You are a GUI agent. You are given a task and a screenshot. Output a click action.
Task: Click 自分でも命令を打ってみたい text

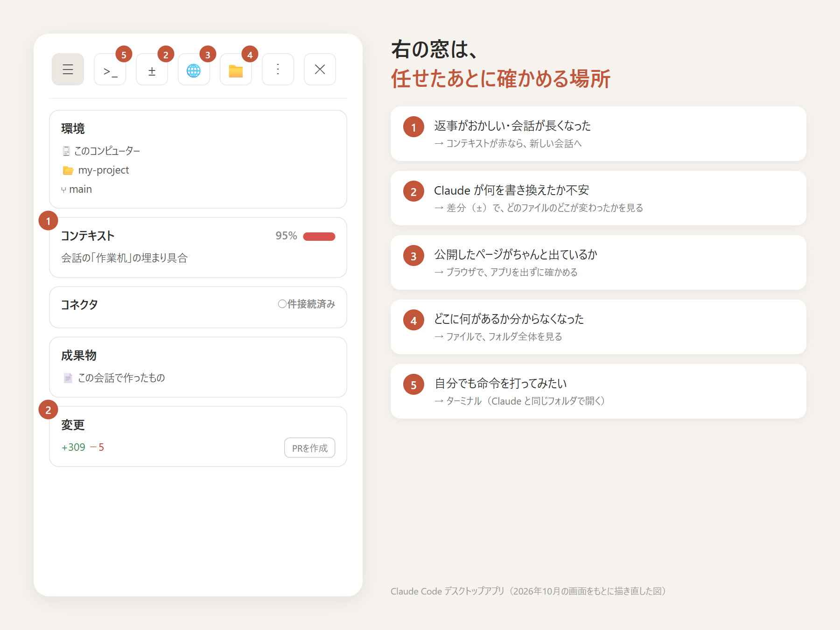pos(500,383)
